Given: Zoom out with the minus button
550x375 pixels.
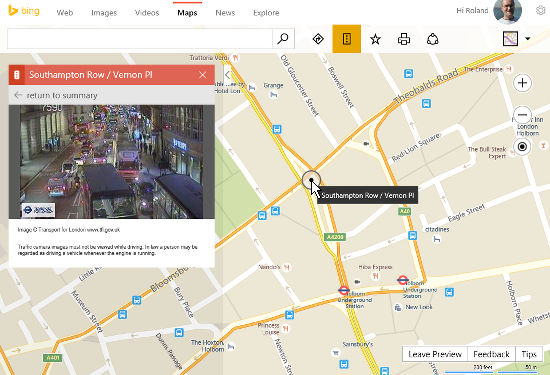Looking at the screenshot, I should tap(522, 115).
